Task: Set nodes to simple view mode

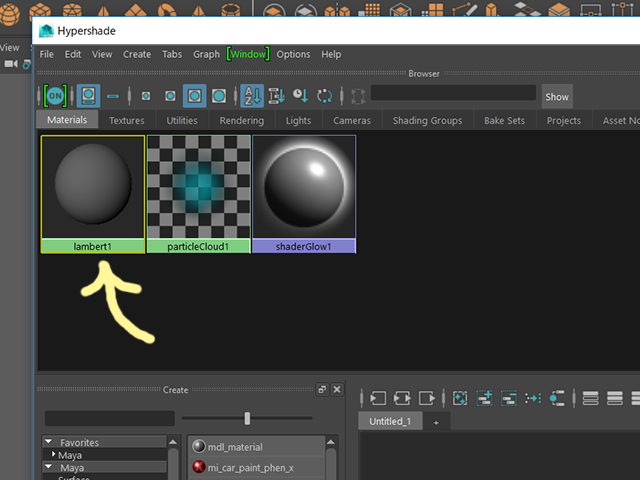Action: [590, 398]
